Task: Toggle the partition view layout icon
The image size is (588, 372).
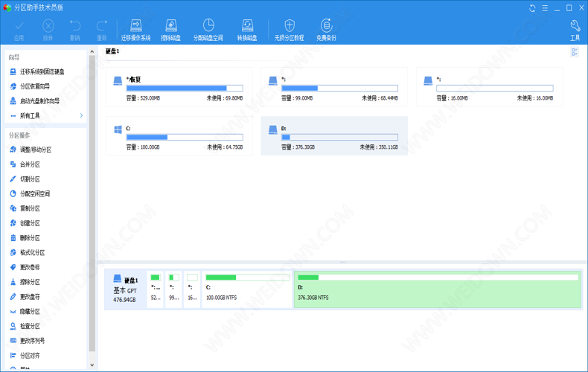Action: [575, 52]
